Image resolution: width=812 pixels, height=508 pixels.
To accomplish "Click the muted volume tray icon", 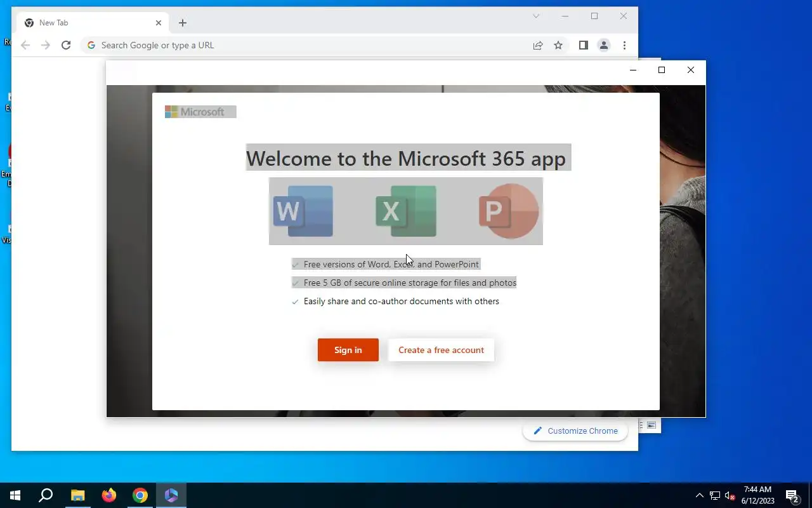I will point(730,495).
